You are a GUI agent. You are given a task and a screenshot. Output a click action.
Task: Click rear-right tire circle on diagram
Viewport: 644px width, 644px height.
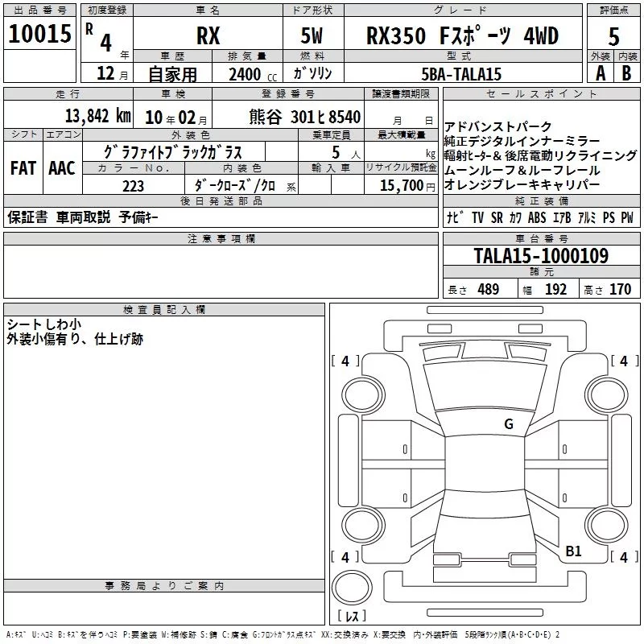pos(605,525)
